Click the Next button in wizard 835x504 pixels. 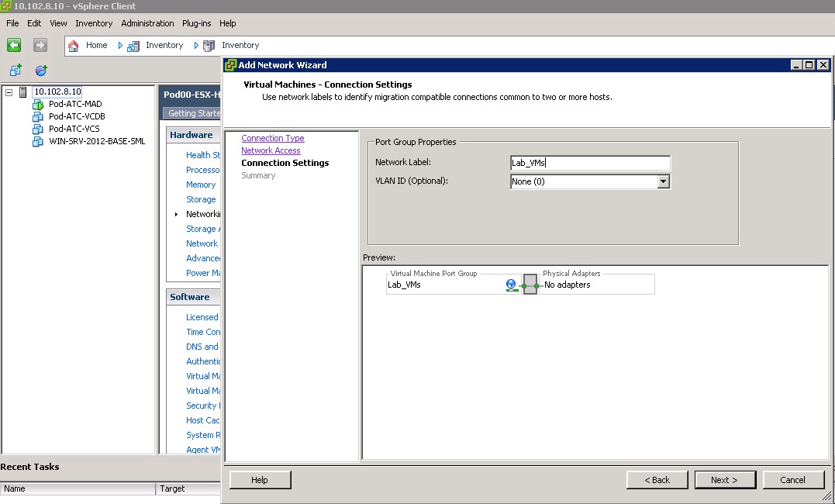point(724,480)
